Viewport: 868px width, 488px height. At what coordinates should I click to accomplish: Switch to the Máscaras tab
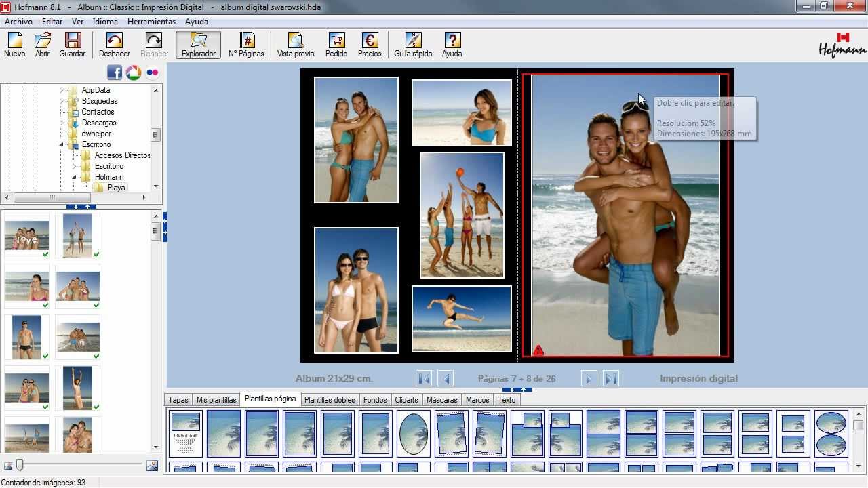pyautogui.click(x=442, y=400)
